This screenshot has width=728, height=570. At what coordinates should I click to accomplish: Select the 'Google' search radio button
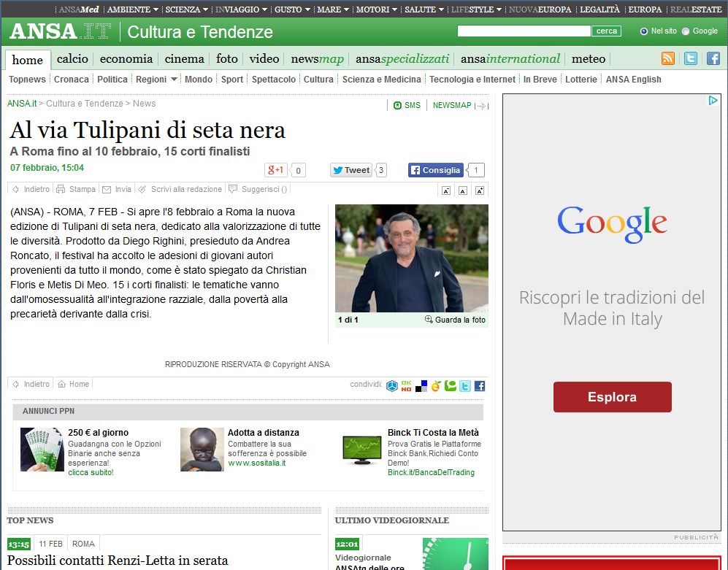click(x=686, y=31)
